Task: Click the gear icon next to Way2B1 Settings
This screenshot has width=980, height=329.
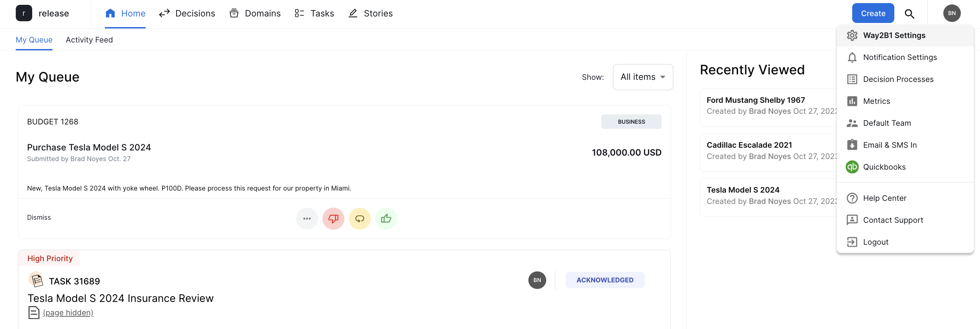Action: click(x=852, y=35)
